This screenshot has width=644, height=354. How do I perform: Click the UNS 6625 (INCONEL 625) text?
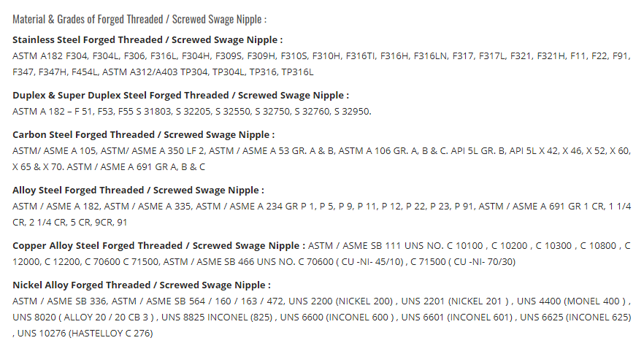(x=575, y=317)
